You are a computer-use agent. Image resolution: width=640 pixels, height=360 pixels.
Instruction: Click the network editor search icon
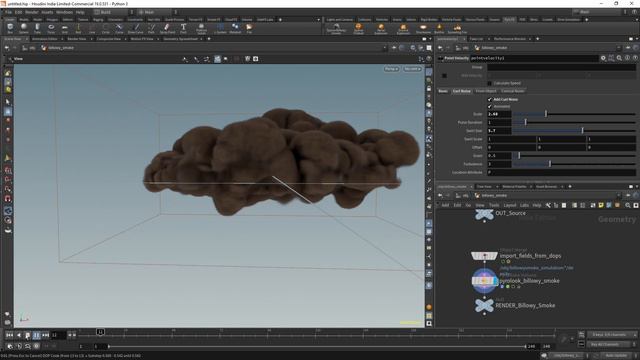point(628,205)
